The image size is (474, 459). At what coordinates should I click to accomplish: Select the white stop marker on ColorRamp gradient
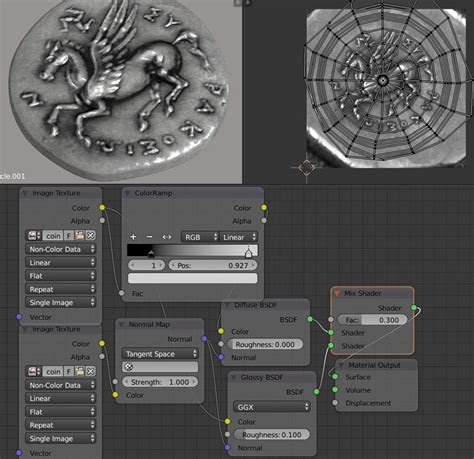click(x=248, y=253)
